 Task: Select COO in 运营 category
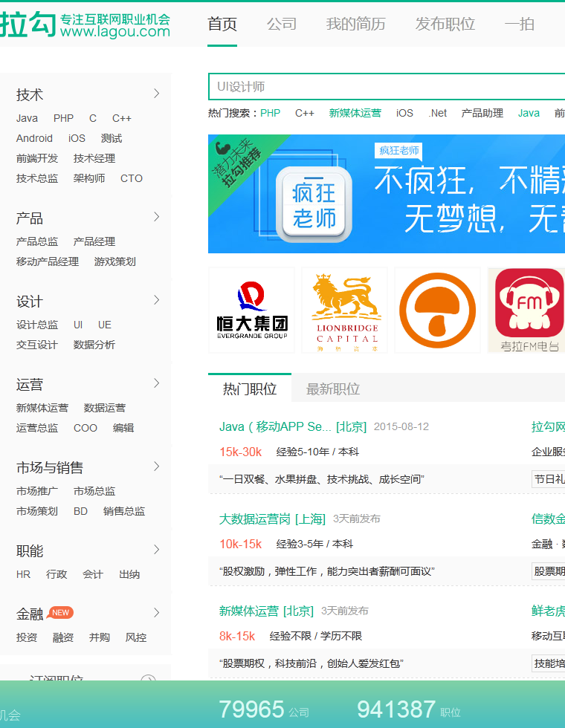(85, 428)
